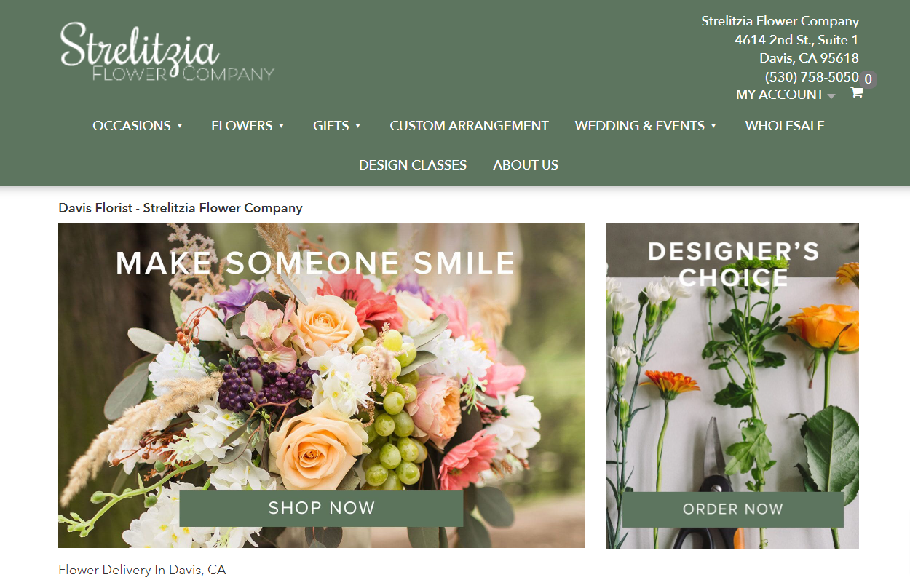
Task: Click the My Account text link
Action: (780, 95)
